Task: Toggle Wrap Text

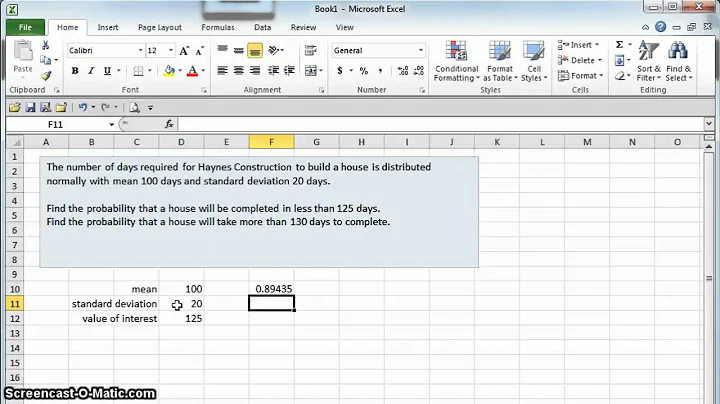Action: (311, 50)
